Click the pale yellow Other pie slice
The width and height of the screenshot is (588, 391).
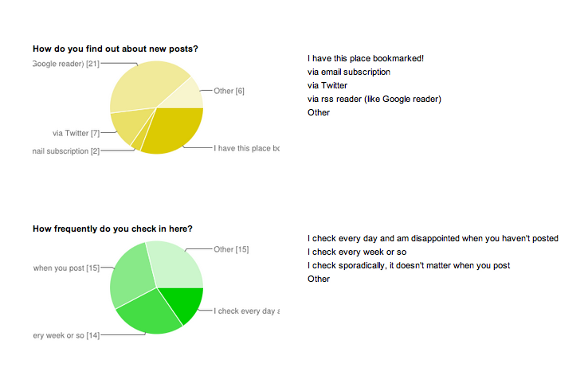tap(187, 96)
